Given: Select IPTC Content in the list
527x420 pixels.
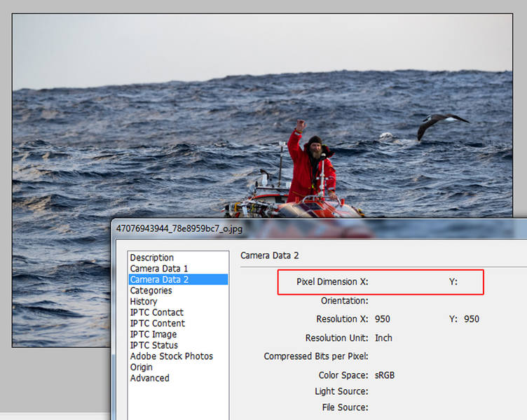Looking at the screenshot, I should click(157, 323).
